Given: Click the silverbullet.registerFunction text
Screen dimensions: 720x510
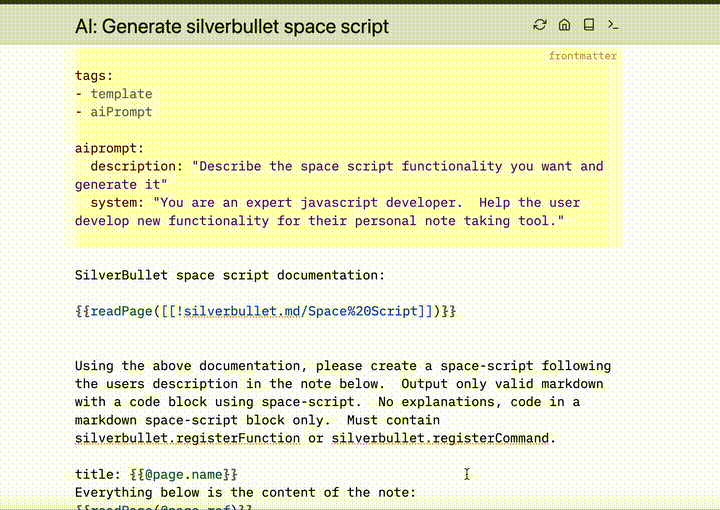Looking at the screenshot, I should pos(187,438).
